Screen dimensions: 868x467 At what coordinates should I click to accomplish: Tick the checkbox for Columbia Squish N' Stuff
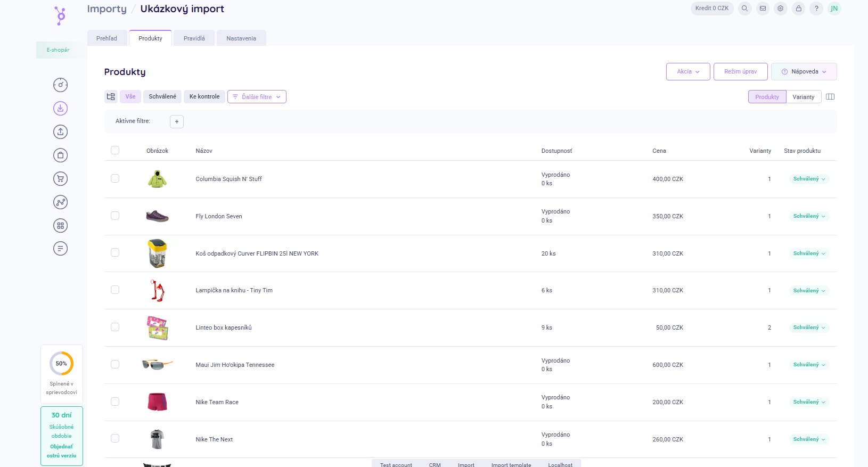click(x=115, y=179)
